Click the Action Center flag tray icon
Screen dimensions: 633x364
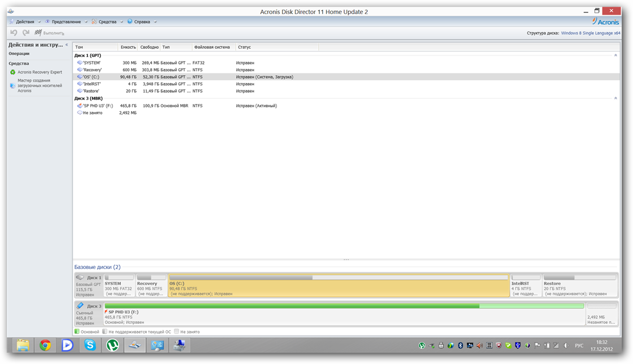click(x=537, y=345)
